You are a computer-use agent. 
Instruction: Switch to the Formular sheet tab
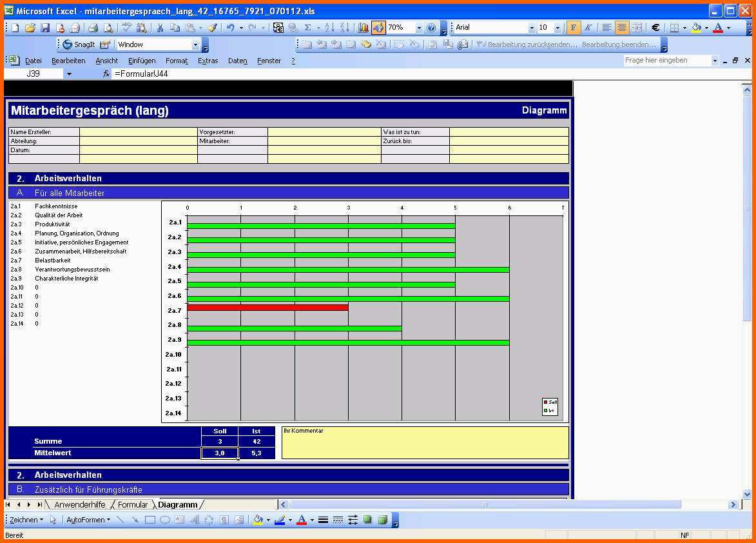click(132, 504)
